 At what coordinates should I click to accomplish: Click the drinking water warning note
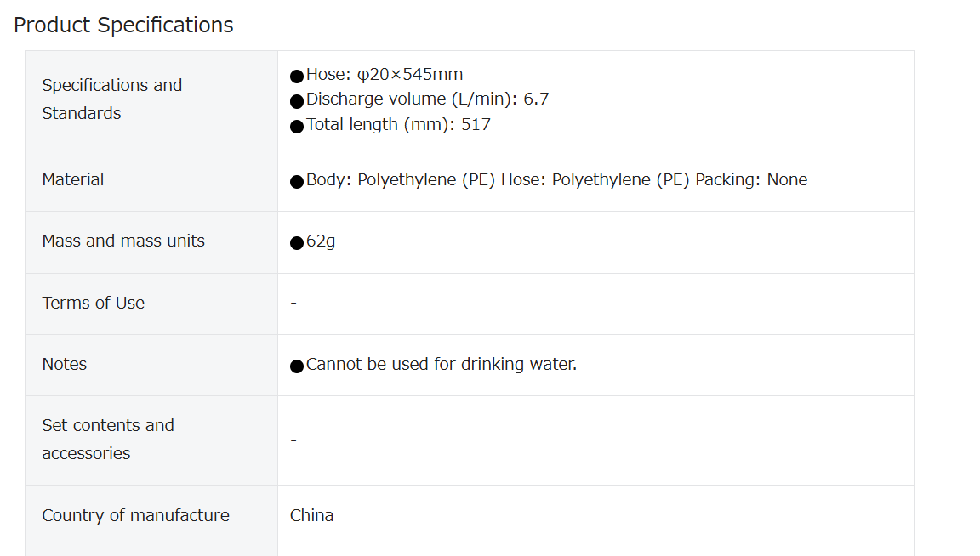click(442, 364)
